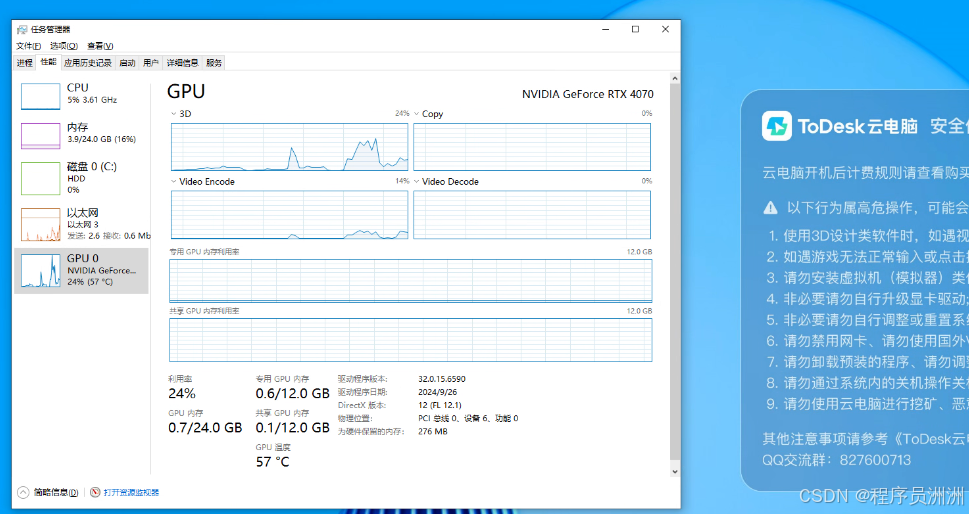Click the scrollbar up arrow
The height and width of the screenshot is (514, 969).
pyautogui.click(x=675, y=79)
